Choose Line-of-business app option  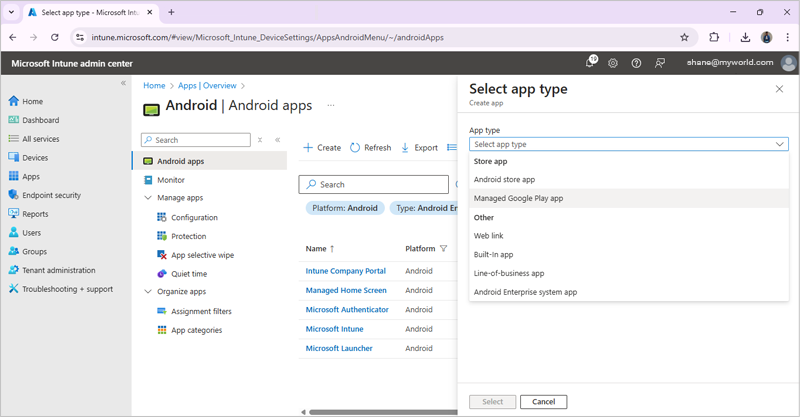pyautogui.click(x=508, y=273)
